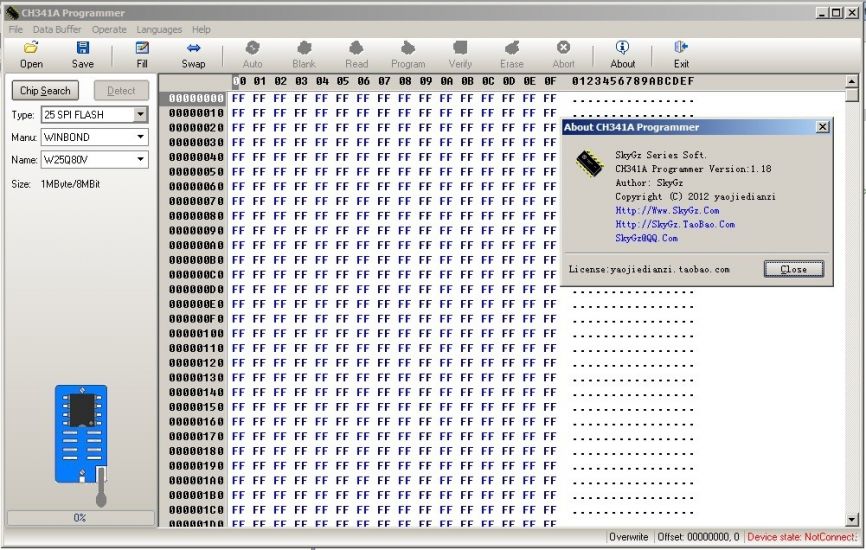Click the Chip Search button
866x550 pixels.
[x=45, y=91]
